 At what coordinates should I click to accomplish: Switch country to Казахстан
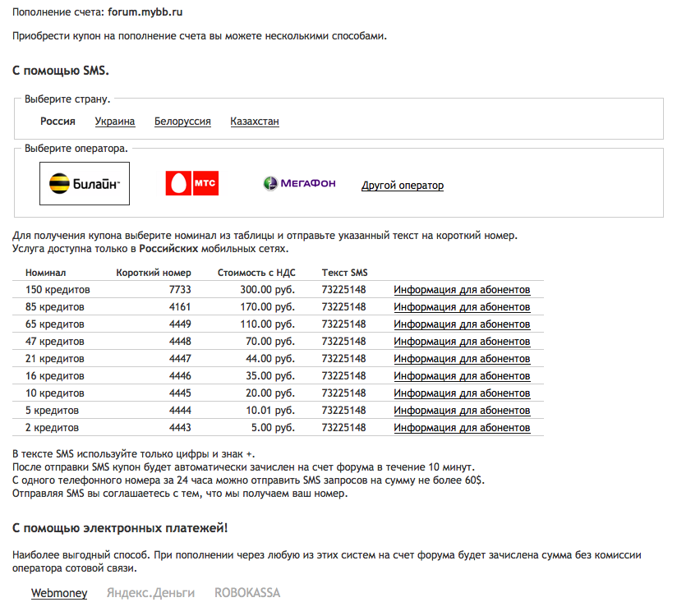pyautogui.click(x=255, y=122)
